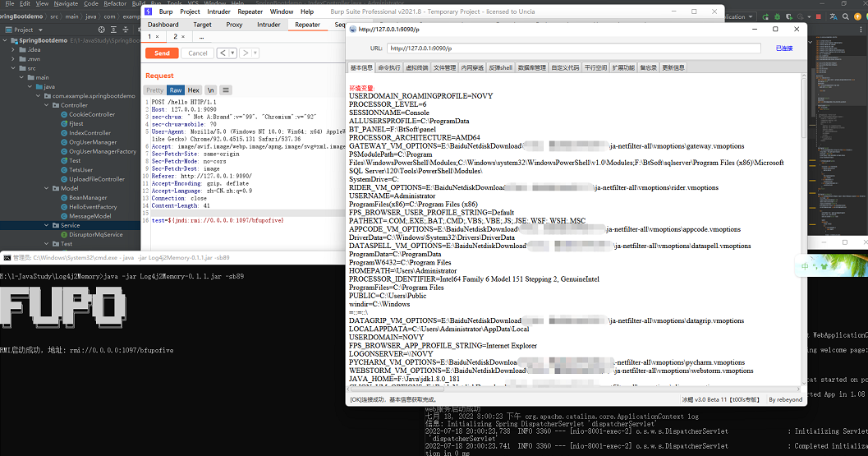Click the rerun icon in IntelliJ toolbar
The height and width of the screenshot is (456, 868).
point(765,17)
